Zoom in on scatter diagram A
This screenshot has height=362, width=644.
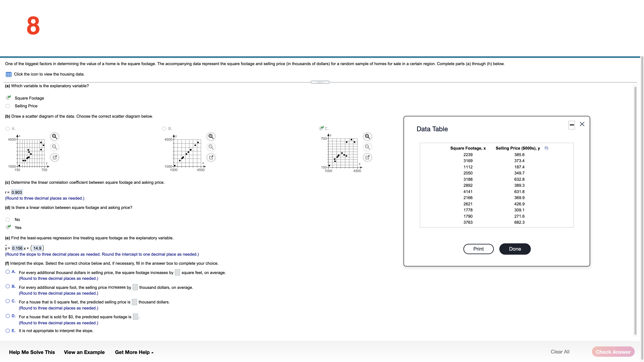tap(54, 136)
